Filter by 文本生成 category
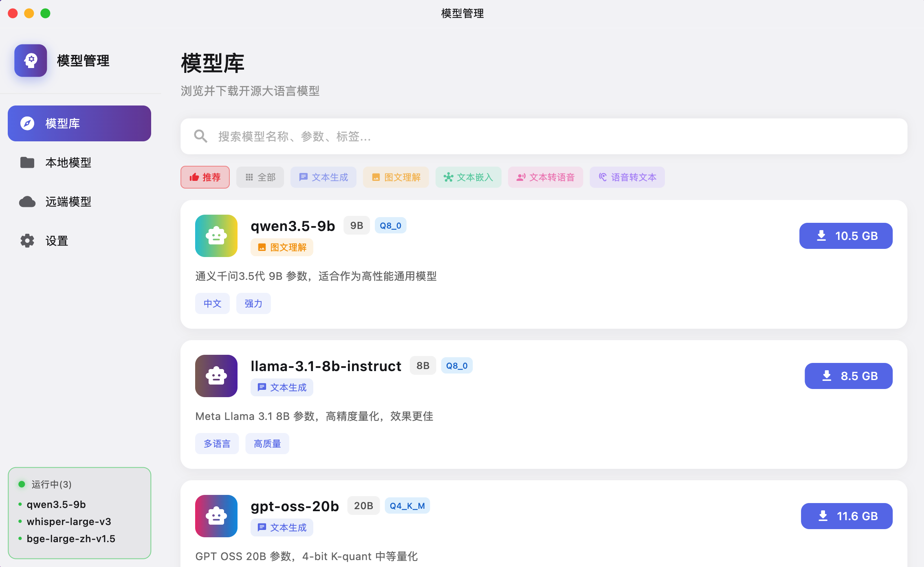This screenshot has width=924, height=567. (323, 177)
